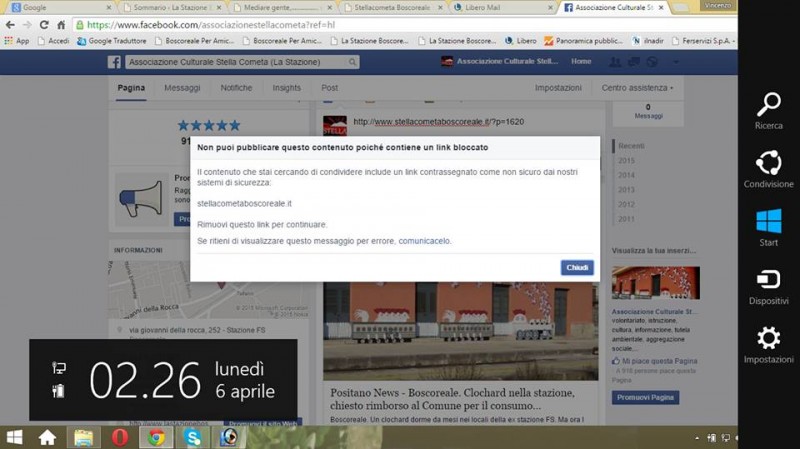The image size is (800, 449).
Task: Open the App bookmarks shortcut
Action: 17,40
